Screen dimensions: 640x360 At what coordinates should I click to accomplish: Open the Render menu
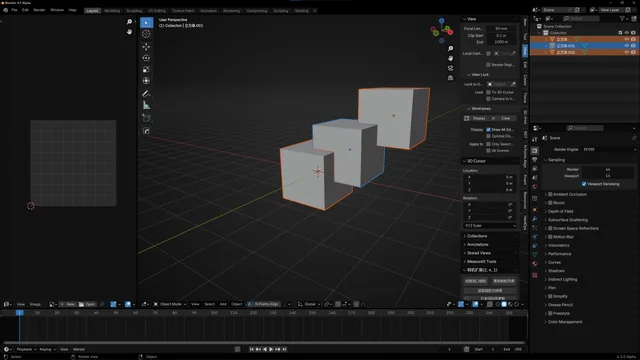[x=39, y=10]
